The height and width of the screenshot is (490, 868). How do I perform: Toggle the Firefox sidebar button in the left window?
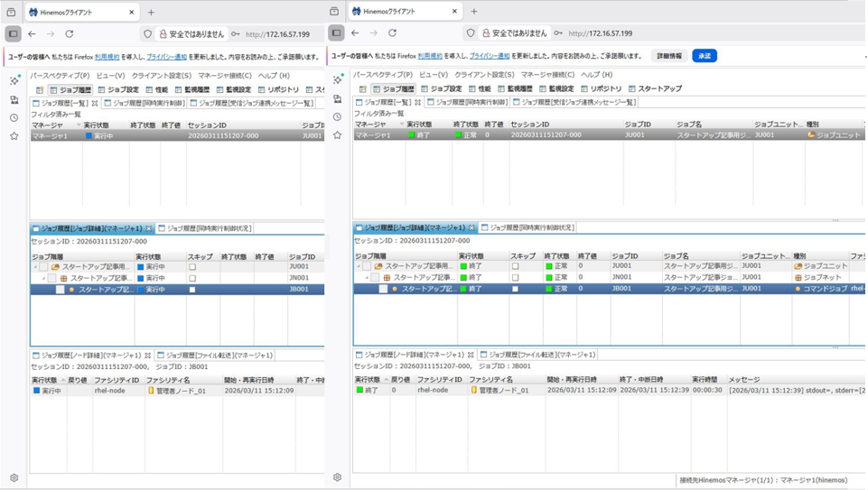[x=13, y=34]
